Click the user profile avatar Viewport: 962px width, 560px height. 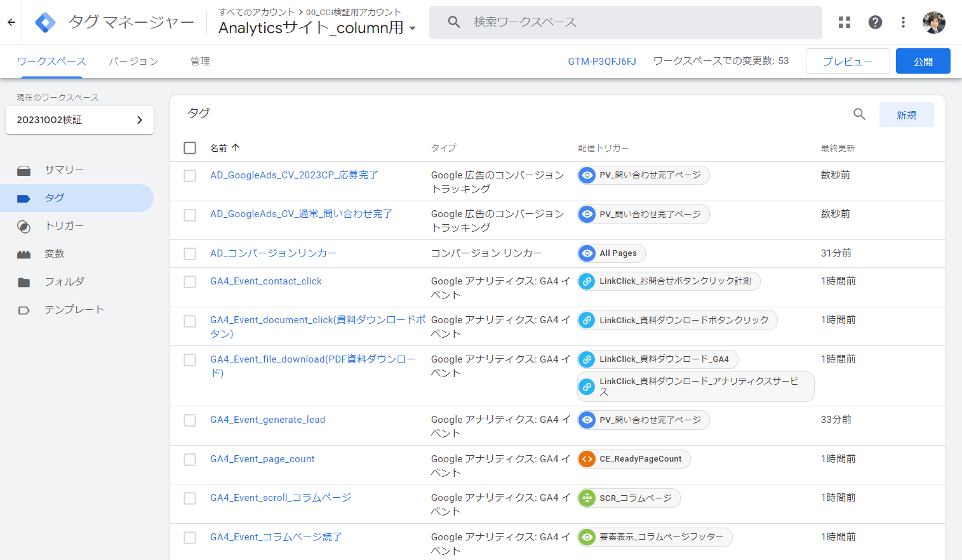pos(933,22)
